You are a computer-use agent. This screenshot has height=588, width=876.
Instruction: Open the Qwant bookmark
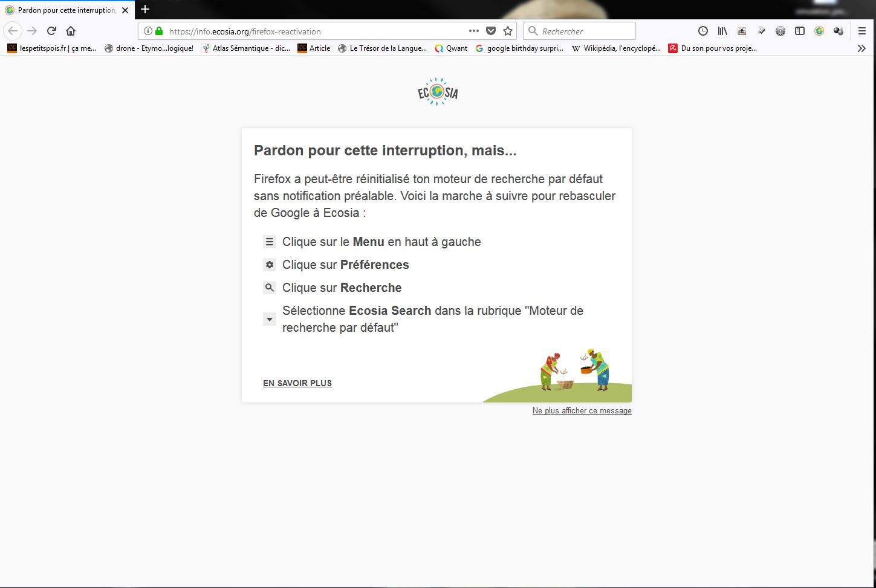[x=451, y=48]
